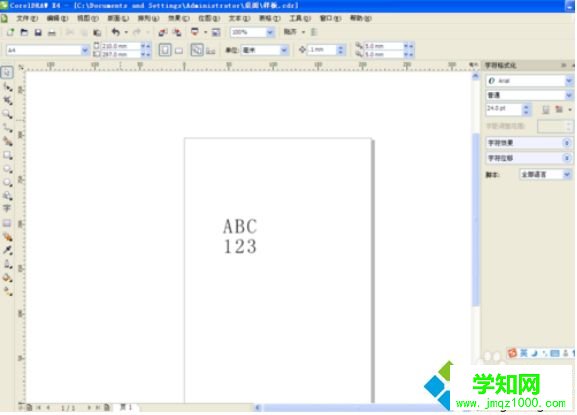This screenshot has height=415, width=577.
Task: Open the Text menu
Action: tap(239, 18)
